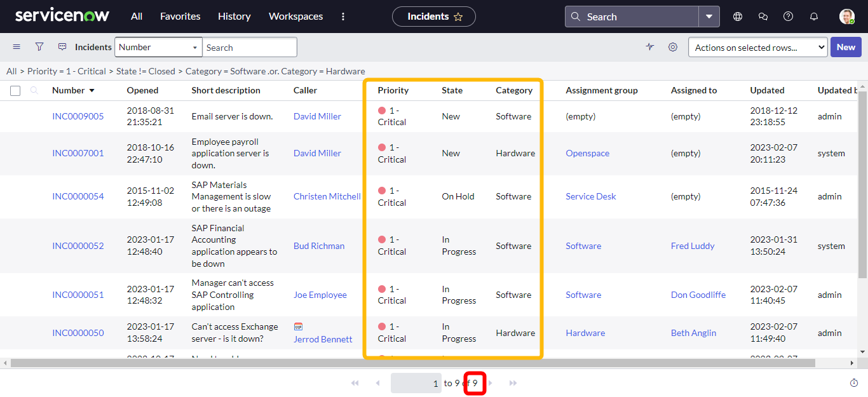Select all incidents with the header checkbox

click(15, 90)
